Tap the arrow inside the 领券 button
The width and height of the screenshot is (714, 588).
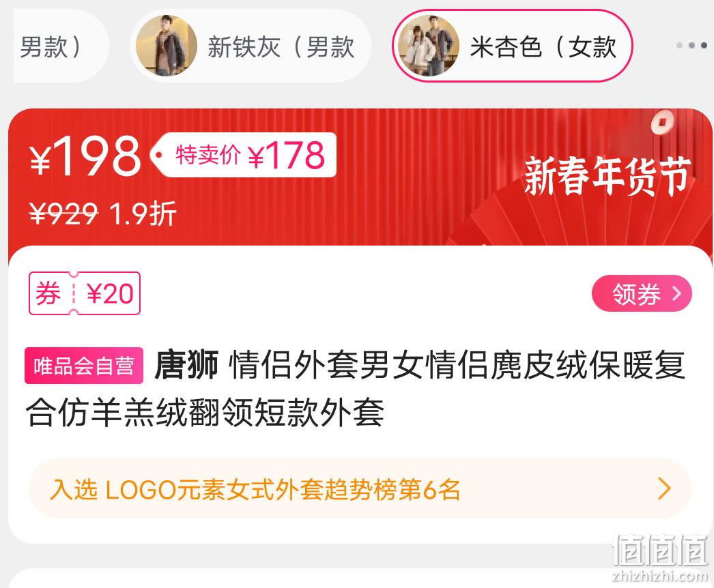click(x=676, y=293)
